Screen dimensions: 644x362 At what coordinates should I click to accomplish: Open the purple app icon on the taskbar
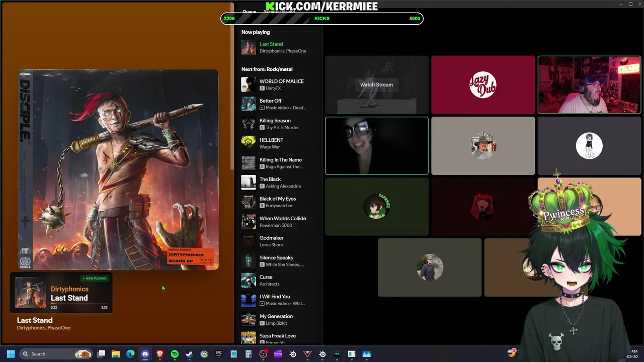click(278, 354)
